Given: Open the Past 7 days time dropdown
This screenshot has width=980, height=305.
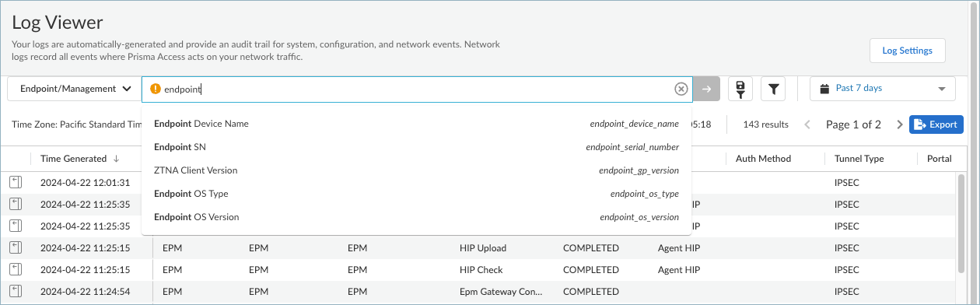Looking at the screenshot, I should pyautogui.click(x=883, y=89).
